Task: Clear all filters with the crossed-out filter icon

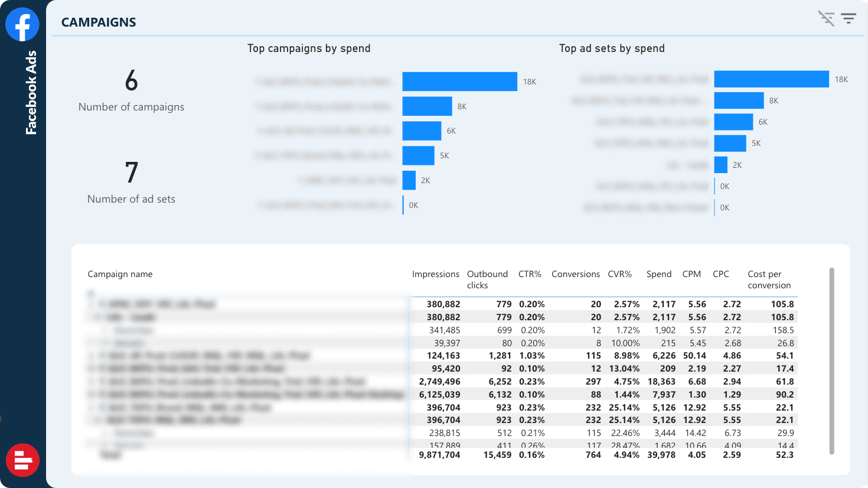Action: click(x=826, y=18)
